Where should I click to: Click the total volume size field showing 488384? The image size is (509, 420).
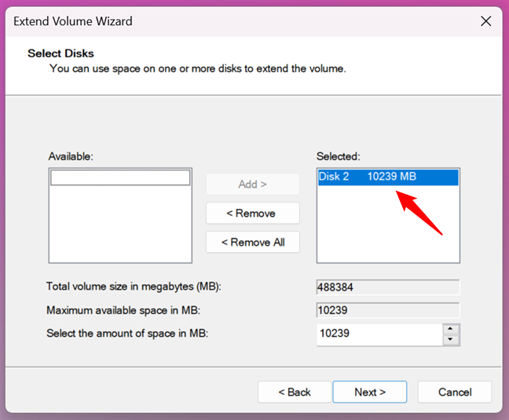(387, 287)
